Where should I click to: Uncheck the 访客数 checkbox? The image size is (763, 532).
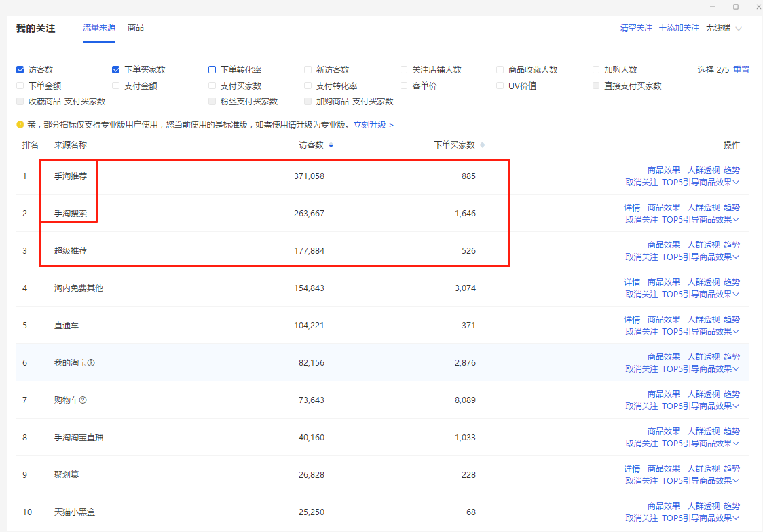click(x=20, y=69)
